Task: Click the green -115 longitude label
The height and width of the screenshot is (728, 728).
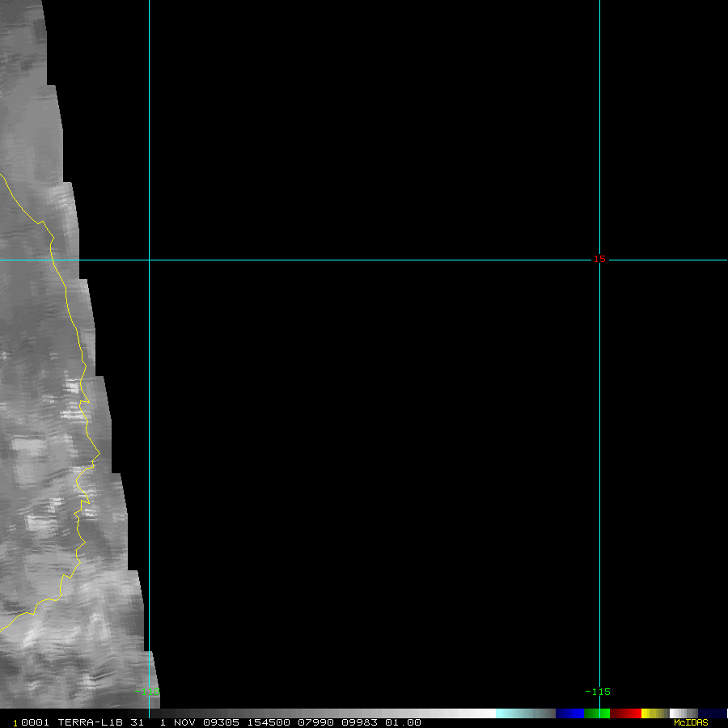Action: point(598,692)
